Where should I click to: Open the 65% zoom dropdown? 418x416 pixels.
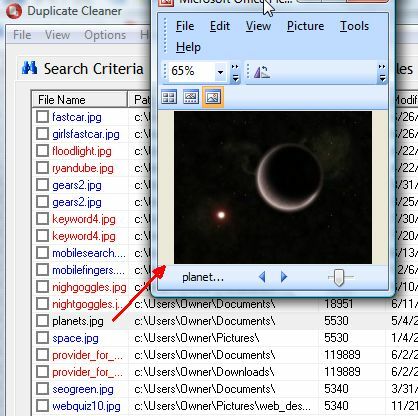220,72
